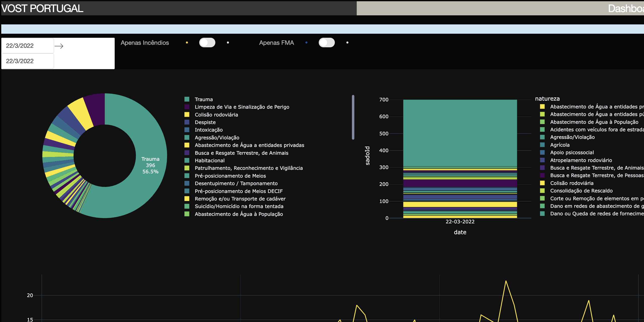Open the end date picker below the start date
Viewport: 644px width, 322px height.
(27, 61)
